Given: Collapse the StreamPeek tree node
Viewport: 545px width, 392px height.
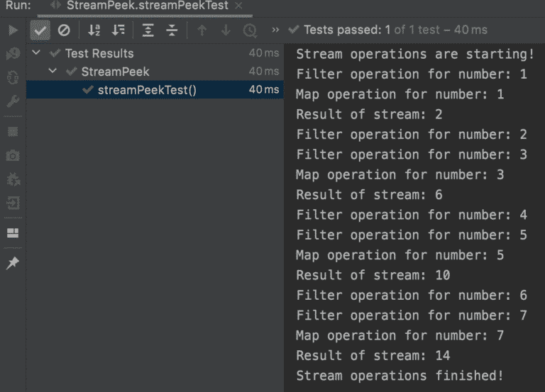Looking at the screenshot, I should click(x=53, y=72).
